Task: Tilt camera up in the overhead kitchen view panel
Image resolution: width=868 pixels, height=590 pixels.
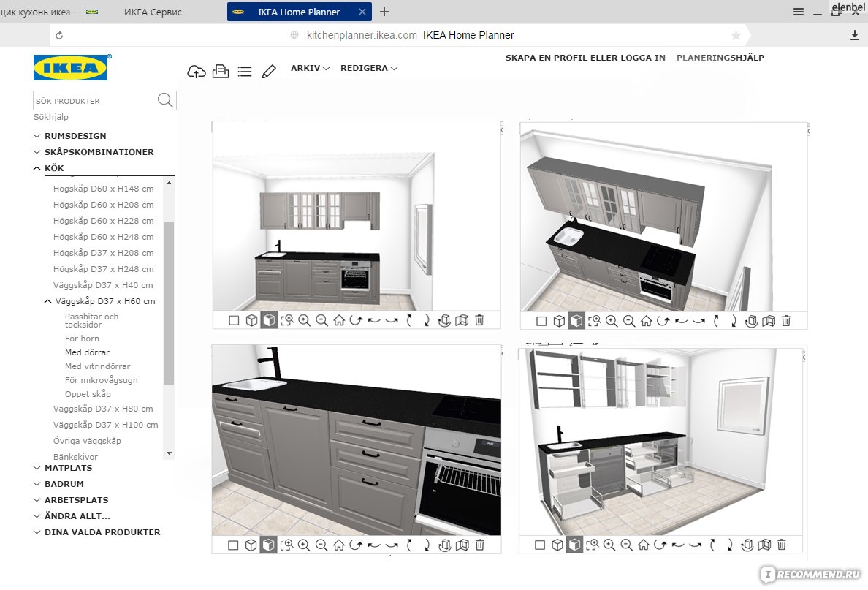Action: click(716, 321)
